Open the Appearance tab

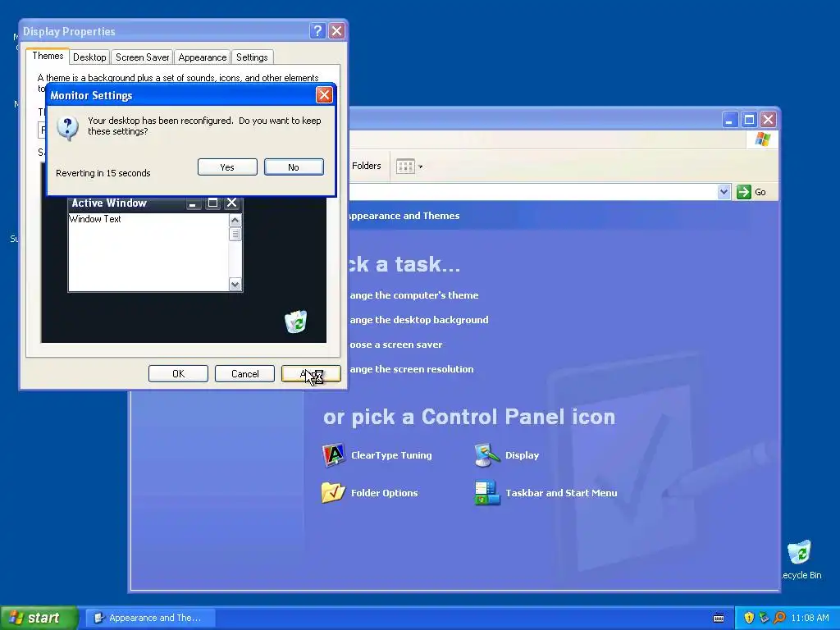(203, 57)
